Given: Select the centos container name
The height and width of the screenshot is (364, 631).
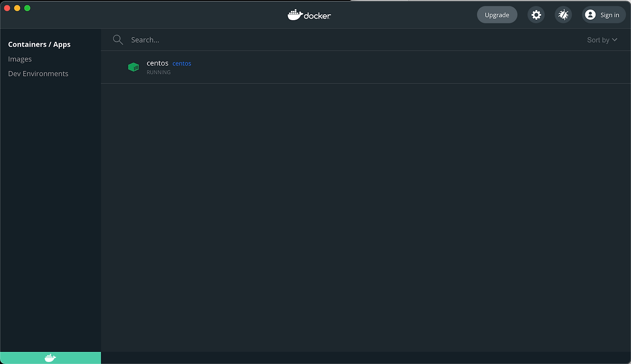Looking at the screenshot, I should (x=158, y=63).
